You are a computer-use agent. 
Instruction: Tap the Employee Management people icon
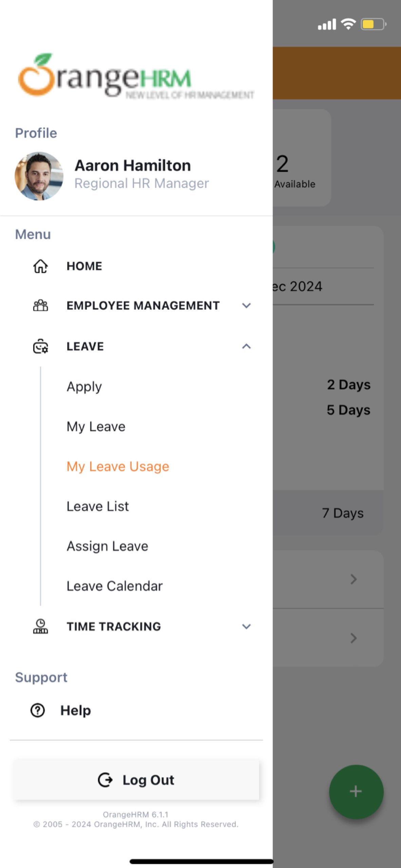pyautogui.click(x=40, y=305)
